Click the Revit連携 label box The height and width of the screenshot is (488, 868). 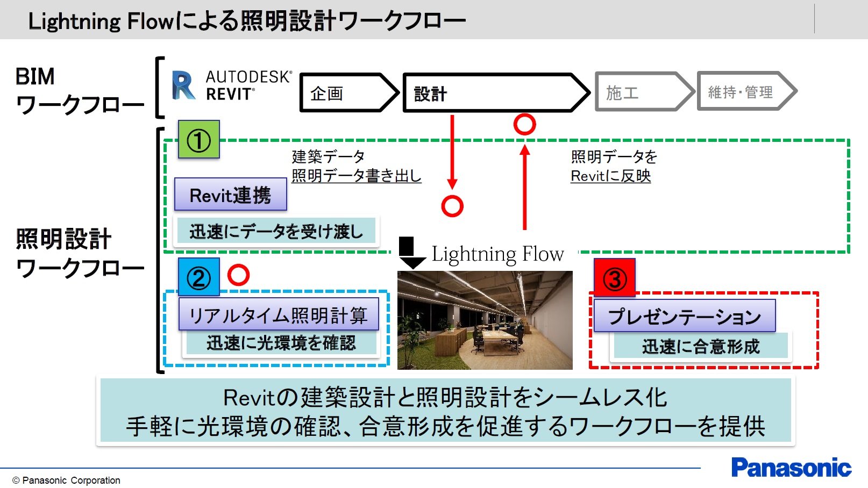pos(231,195)
